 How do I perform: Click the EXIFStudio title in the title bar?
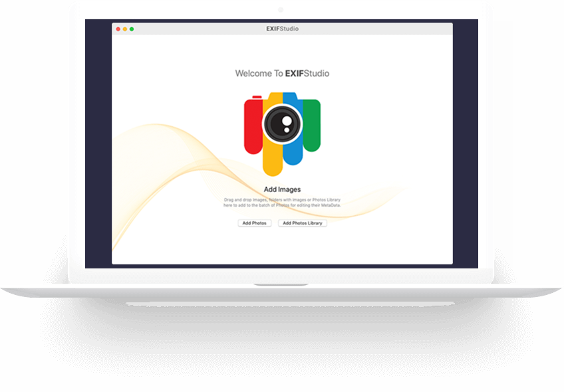coord(282,29)
